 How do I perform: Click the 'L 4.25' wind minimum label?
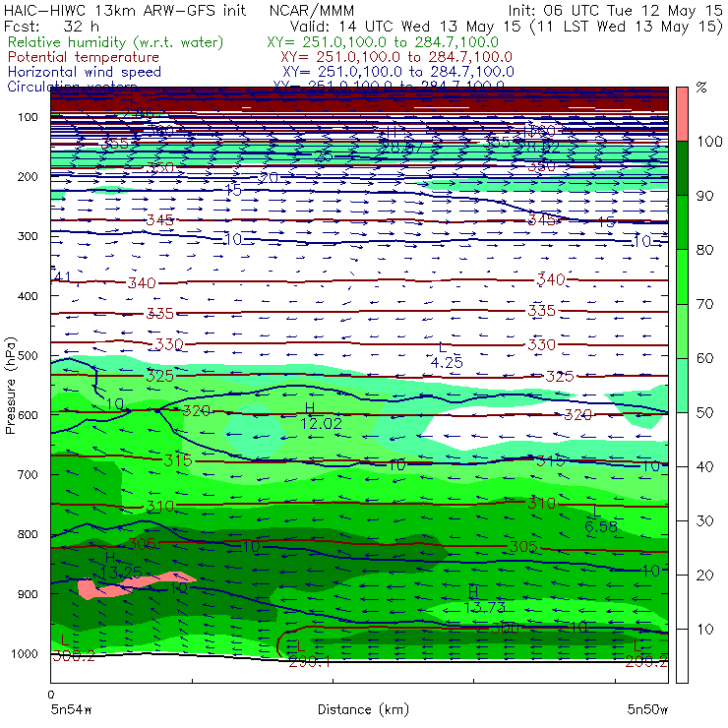(x=447, y=355)
